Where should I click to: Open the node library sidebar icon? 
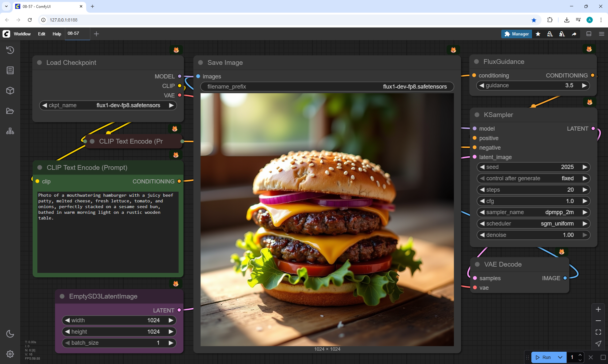[10, 70]
